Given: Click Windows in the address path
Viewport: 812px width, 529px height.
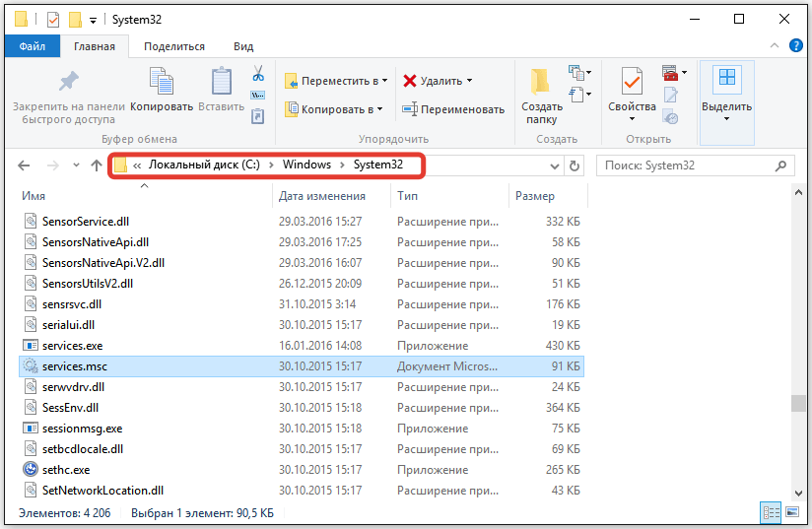Looking at the screenshot, I should [x=306, y=165].
